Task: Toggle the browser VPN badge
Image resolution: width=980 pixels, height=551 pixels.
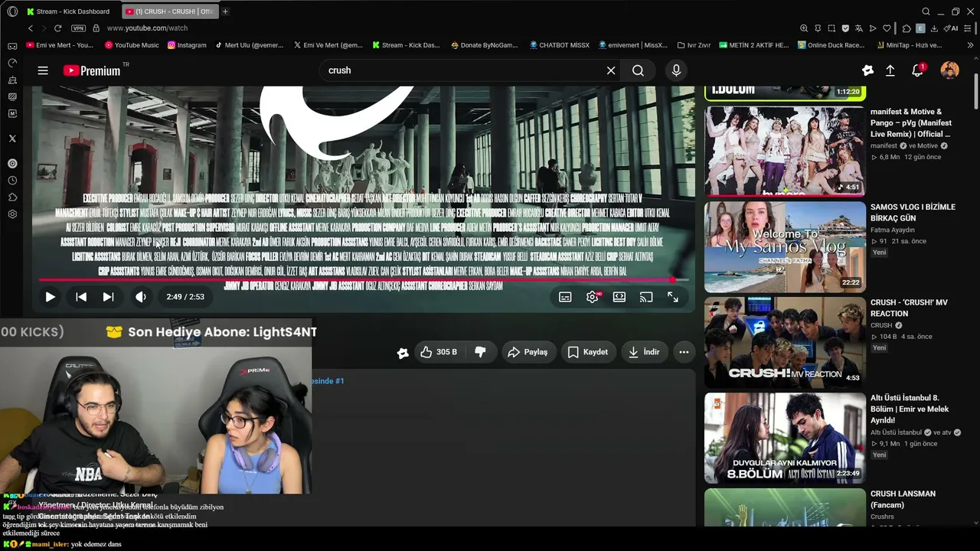Action: (78, 28)
